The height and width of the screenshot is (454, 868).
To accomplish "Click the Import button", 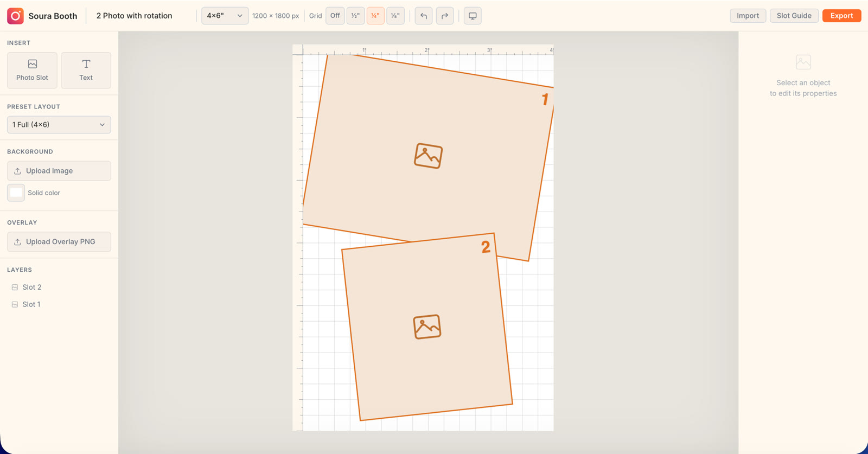I will tap(748, 16).
